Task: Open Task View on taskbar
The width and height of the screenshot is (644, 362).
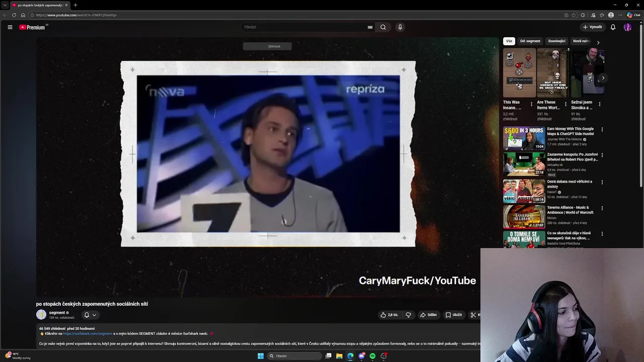Action: coord(328,356)
